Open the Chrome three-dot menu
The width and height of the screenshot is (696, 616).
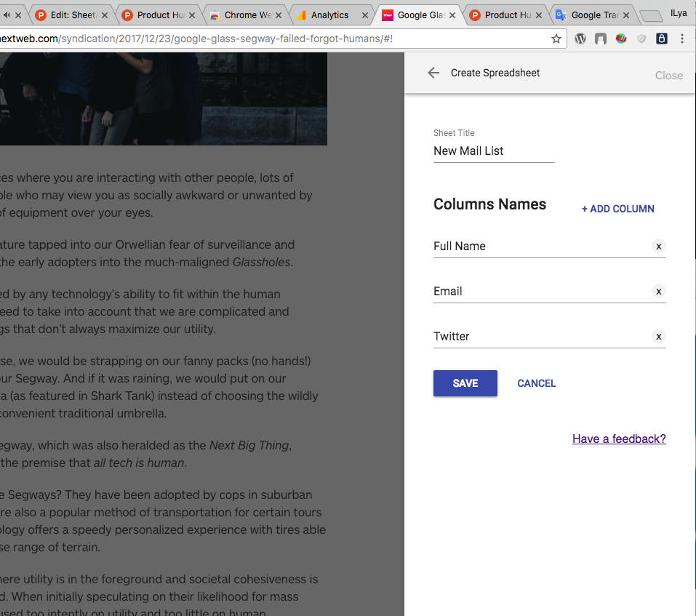682,39
